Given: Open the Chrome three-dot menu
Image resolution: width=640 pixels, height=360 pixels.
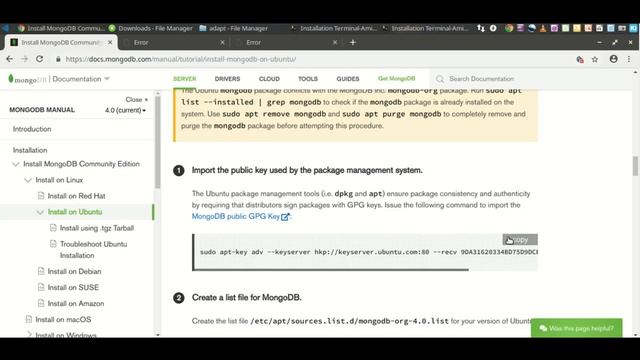Looking at the screenshot, I should 629,59.
